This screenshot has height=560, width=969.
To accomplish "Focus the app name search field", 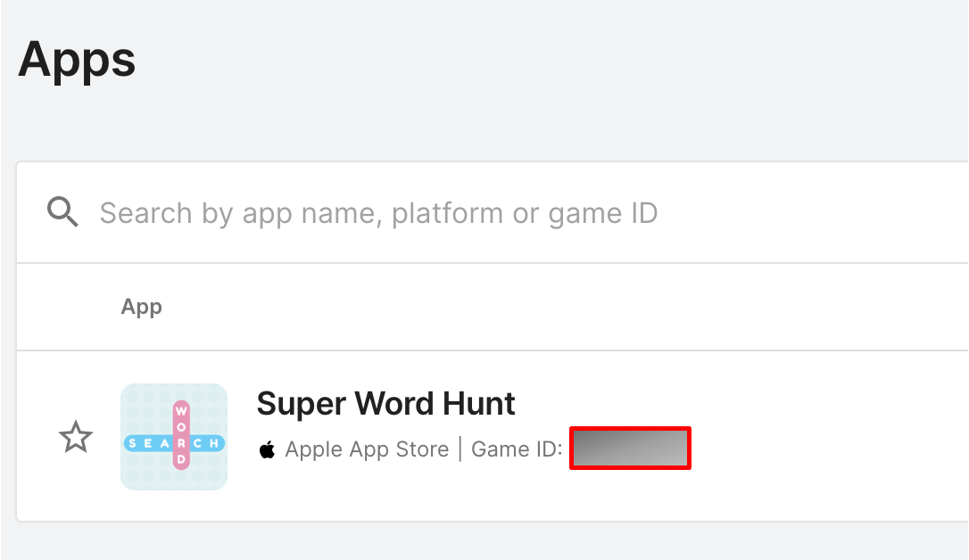I will point(493,213).
